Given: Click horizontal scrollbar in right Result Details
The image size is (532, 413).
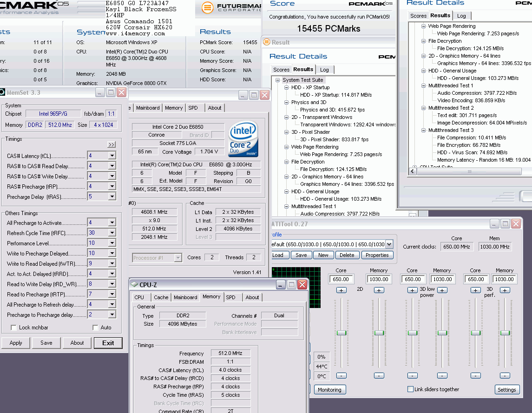Looking at the screenshot, I should click(469, 171).
